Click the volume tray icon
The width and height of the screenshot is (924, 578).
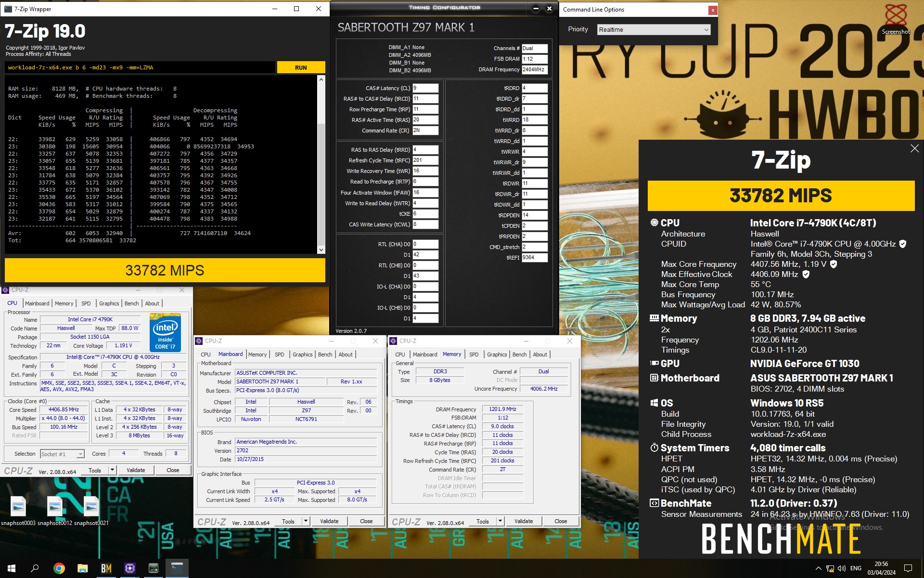click(842, 568)
